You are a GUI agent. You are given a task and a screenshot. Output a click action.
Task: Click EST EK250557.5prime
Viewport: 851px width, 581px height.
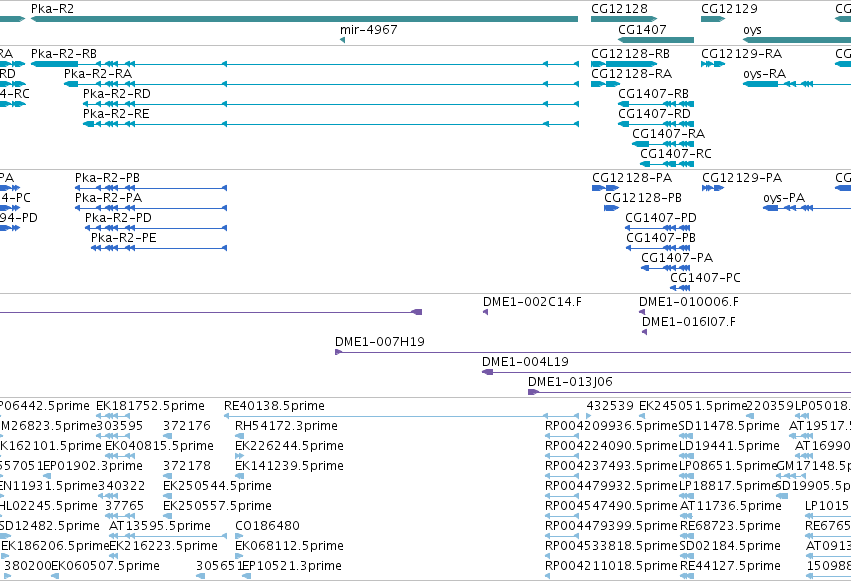[x=167, y=516]
